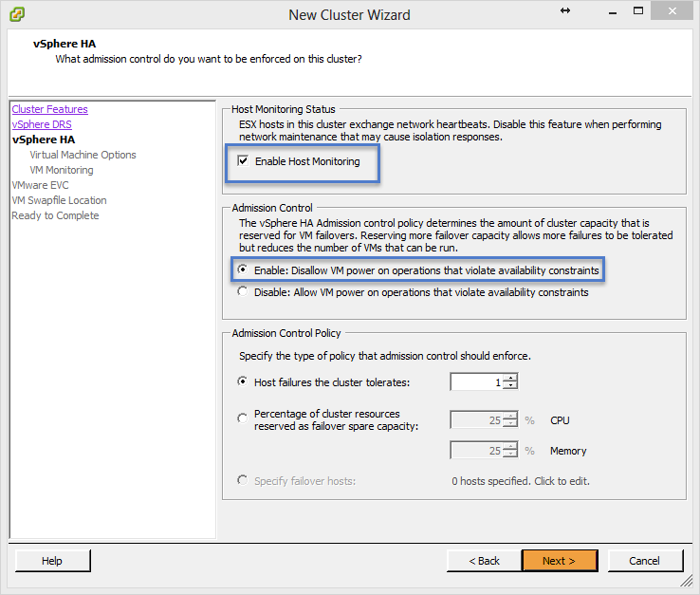Image resolution: width=700 pixels, height=595 pixels.
Task: Select Virtual Machine Options step
Action: click(x=83, y=155)
